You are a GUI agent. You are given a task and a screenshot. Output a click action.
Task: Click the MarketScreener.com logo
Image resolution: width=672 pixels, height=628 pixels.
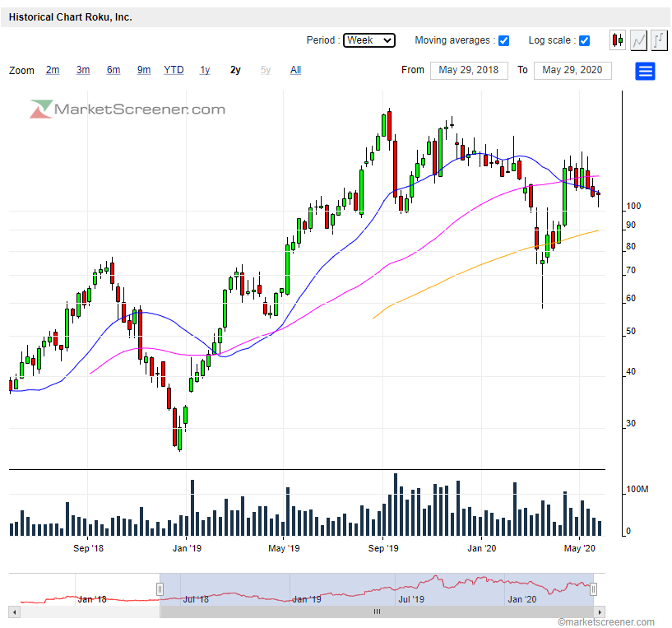(127, 109)
